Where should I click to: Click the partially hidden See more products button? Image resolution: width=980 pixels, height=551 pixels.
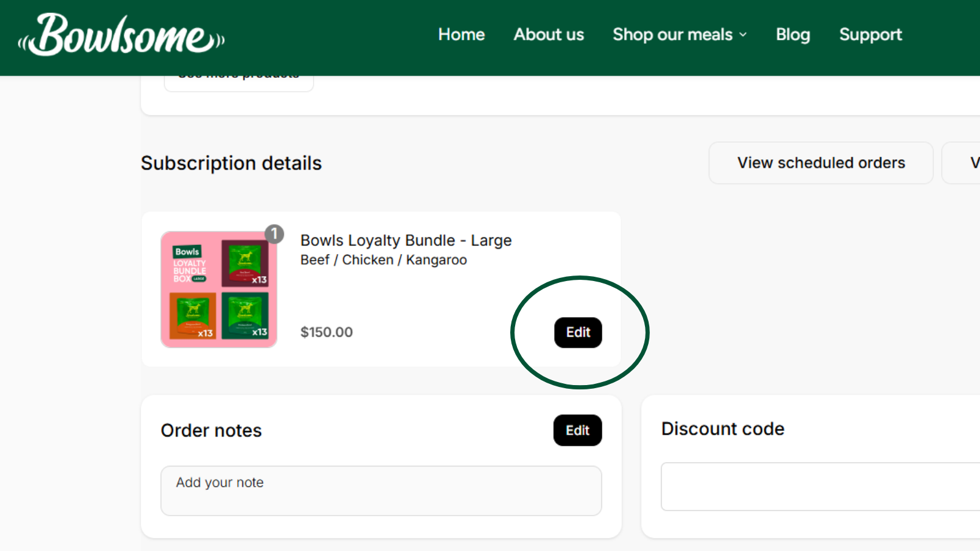coord(239,82)
